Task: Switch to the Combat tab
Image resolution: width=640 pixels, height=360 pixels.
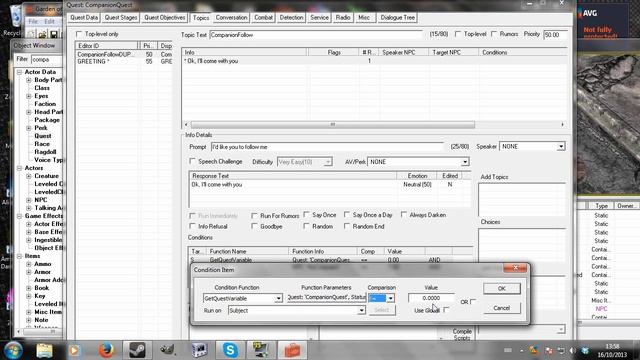Action: pos(263,18)
